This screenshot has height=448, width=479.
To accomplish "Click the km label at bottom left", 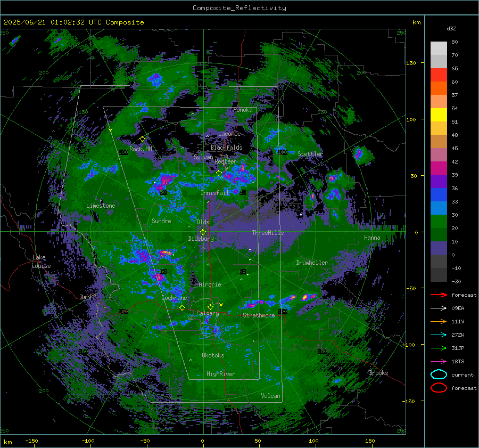I will [8, 442].
